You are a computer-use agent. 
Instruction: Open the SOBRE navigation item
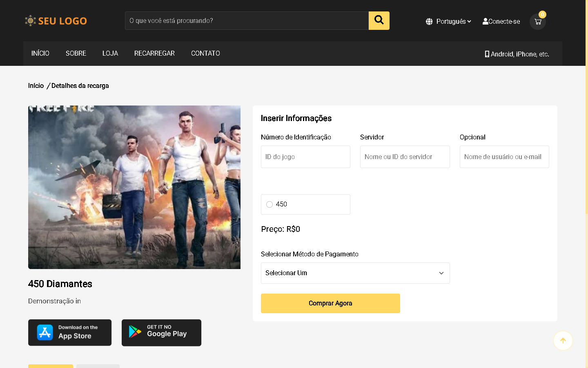tap(76, 53)
